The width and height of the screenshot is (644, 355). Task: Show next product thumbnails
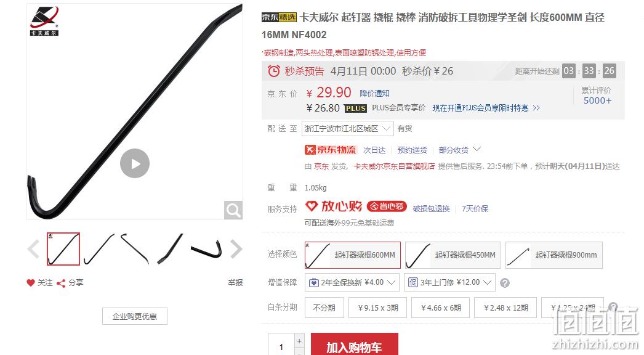pyautogui.click(x=236, y=249)
